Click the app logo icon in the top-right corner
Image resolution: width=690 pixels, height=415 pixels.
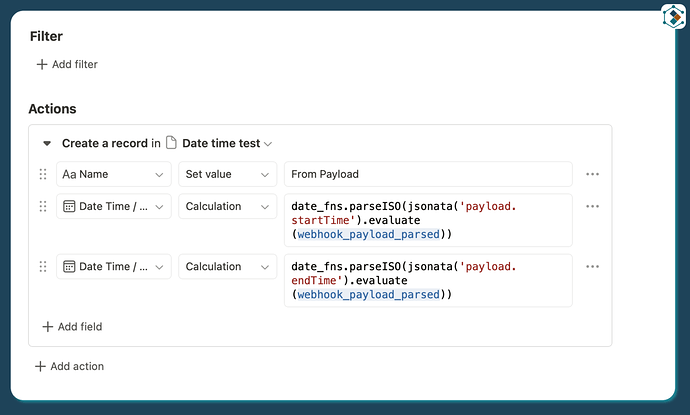click(674, 17)
